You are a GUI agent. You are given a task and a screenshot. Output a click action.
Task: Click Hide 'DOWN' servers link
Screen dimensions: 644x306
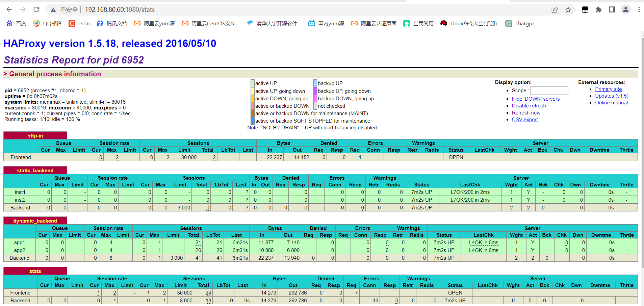click(536, 99)
